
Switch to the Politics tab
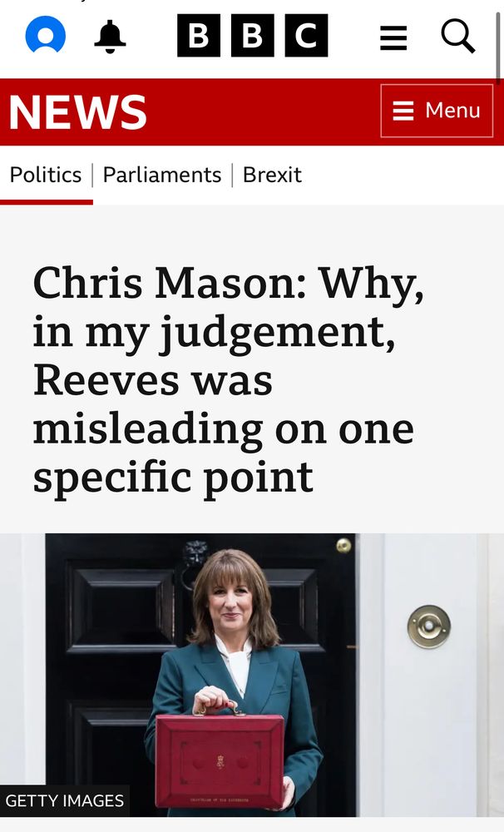45,175
